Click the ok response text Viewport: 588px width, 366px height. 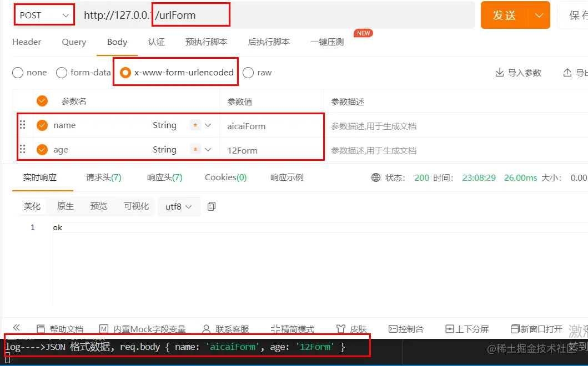[x=57, y=227]
